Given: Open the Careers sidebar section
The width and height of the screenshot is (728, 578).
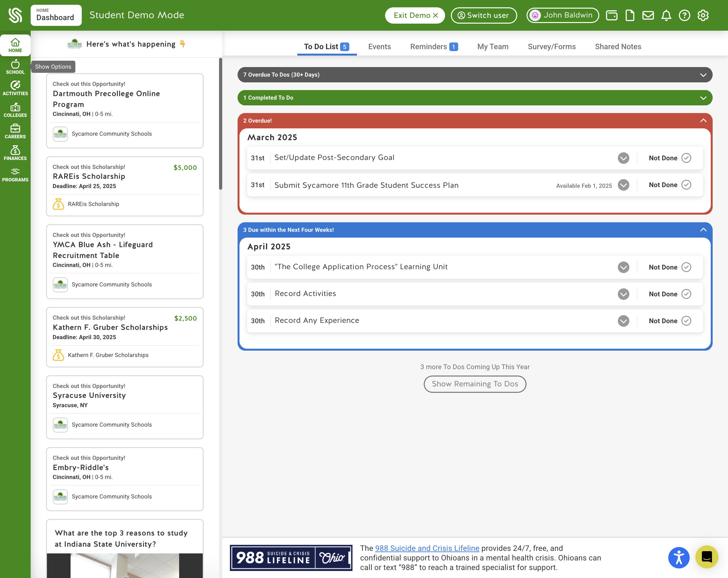Looking at the screenshot, I should pos(15,131).
